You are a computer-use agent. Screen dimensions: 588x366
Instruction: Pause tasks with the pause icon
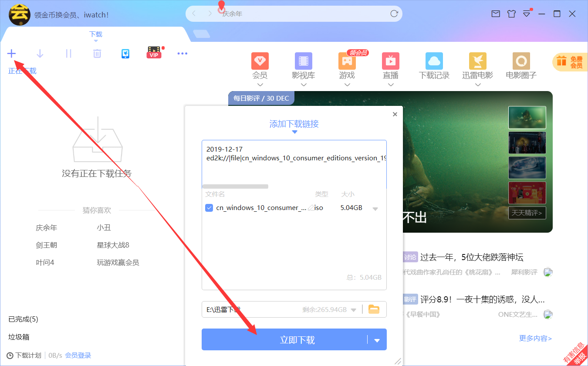pos(68,54)
